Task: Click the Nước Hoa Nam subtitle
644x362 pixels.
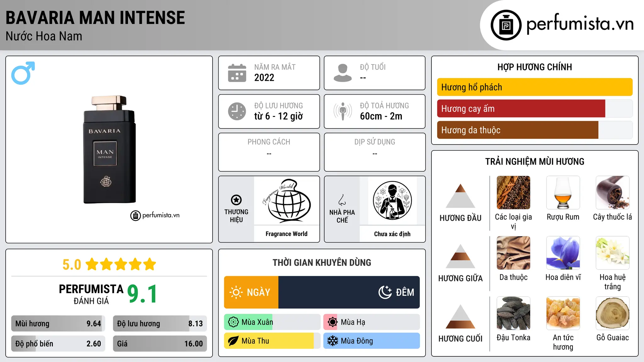Action: pos(44,36)
